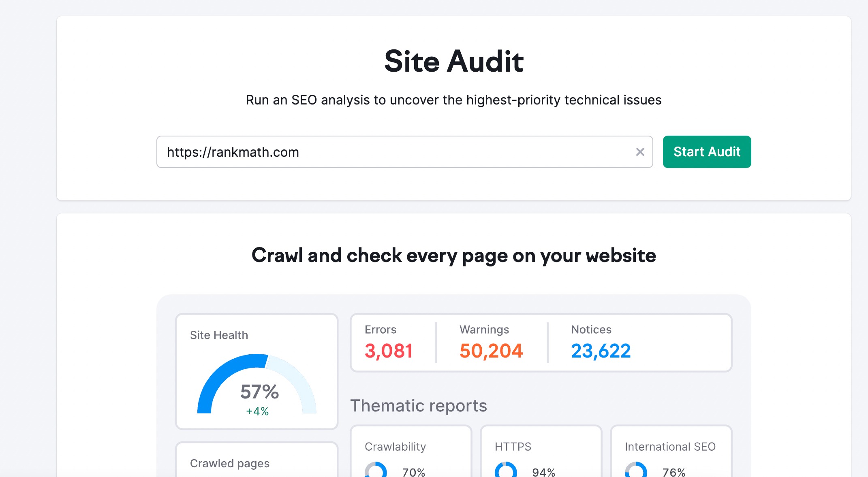Click the Site Health label

219,335
